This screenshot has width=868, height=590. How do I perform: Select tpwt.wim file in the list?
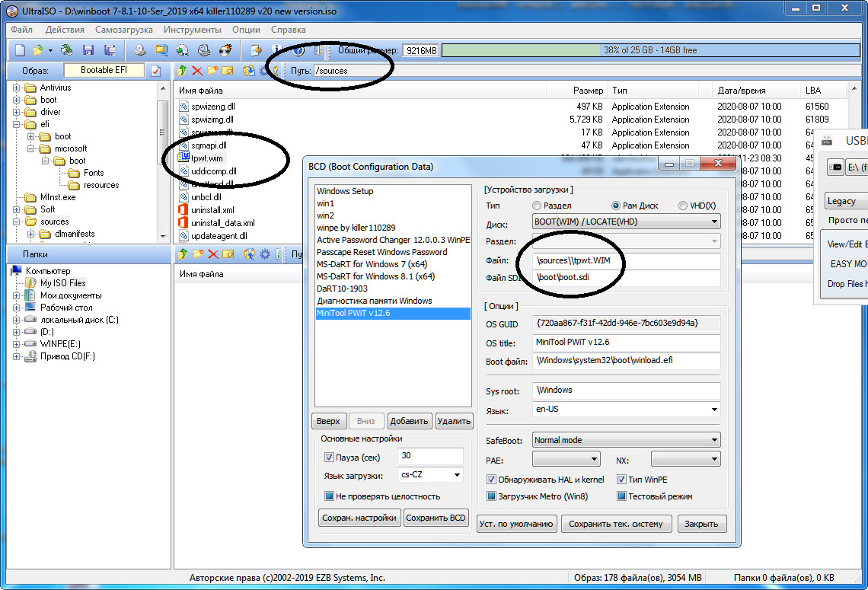pyautogui.click(x=206, y=158)
